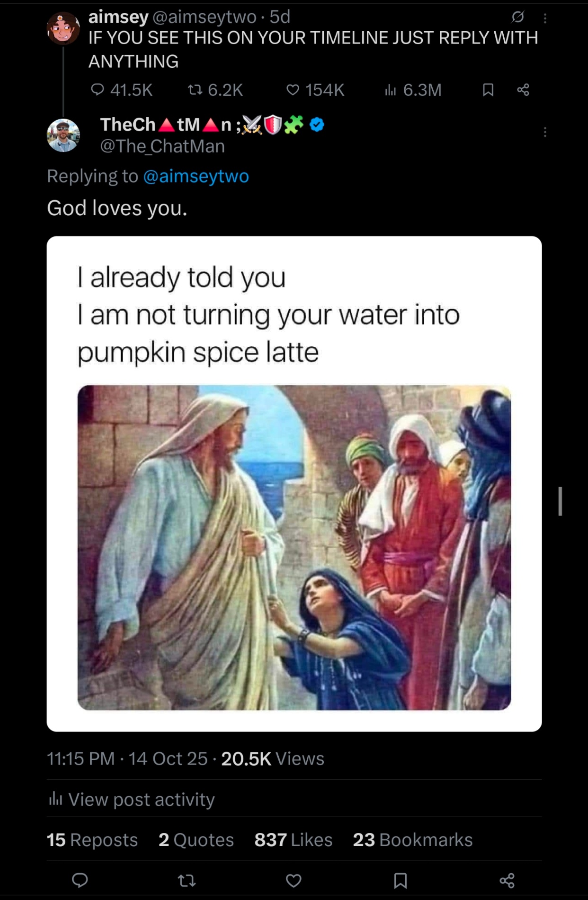Open the pumpkin spice latte meme image
Image resolution: width=588 pixels, height=900 pixels.
[294, 547]
